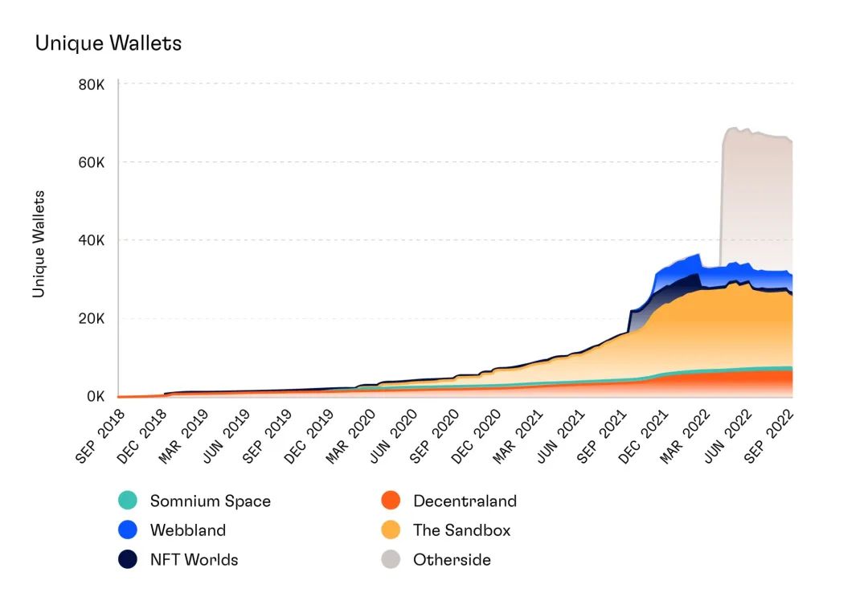Select the Webbland legend text
This screenshot has width=868, height=601.
coord(187,530)
